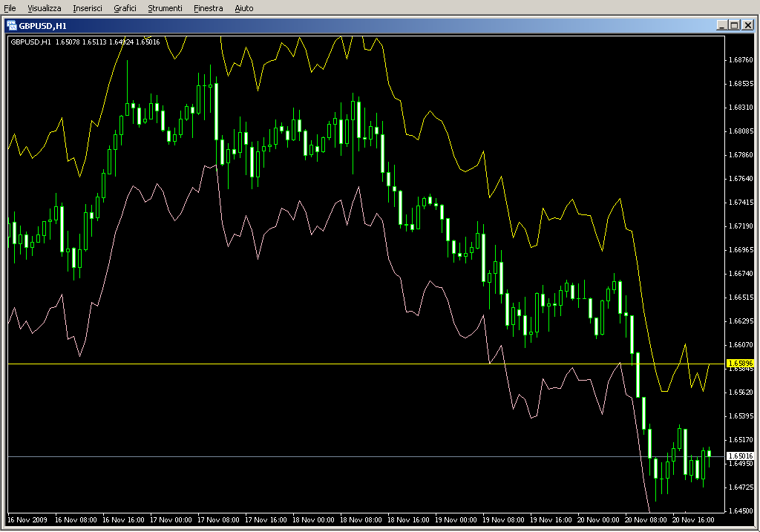Screen dimensions: 760x532
Task: Click time axis label 17 Nov 08:00
Action: point(218,520)
